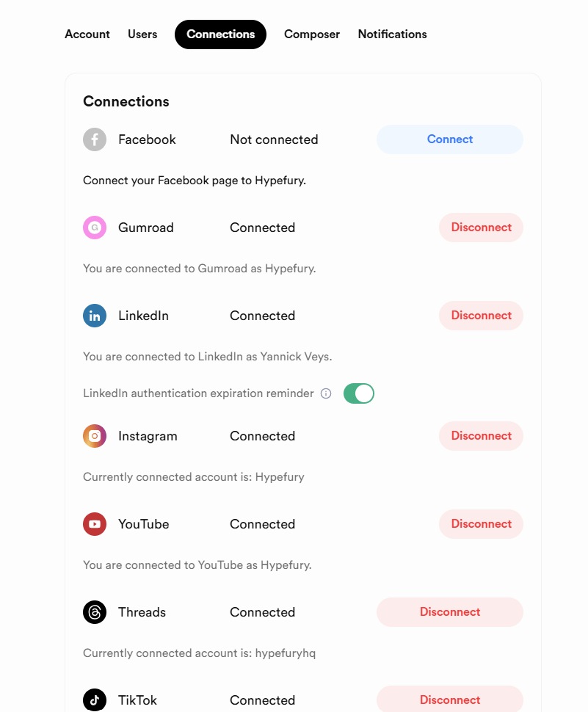Disable the LinkedIn authentication expiration reminder

[358, 393]
